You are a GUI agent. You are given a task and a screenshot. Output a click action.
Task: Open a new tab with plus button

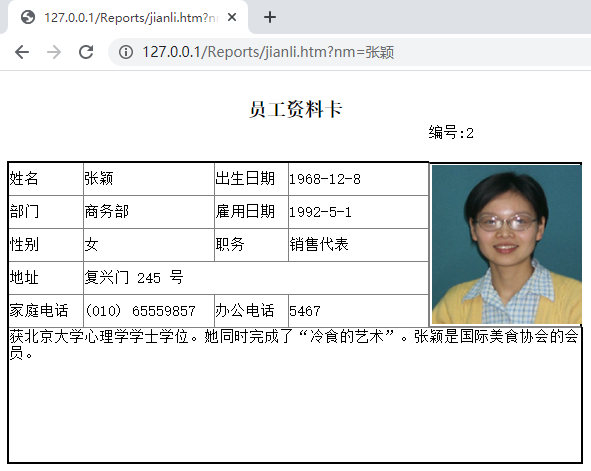point(270,17)
